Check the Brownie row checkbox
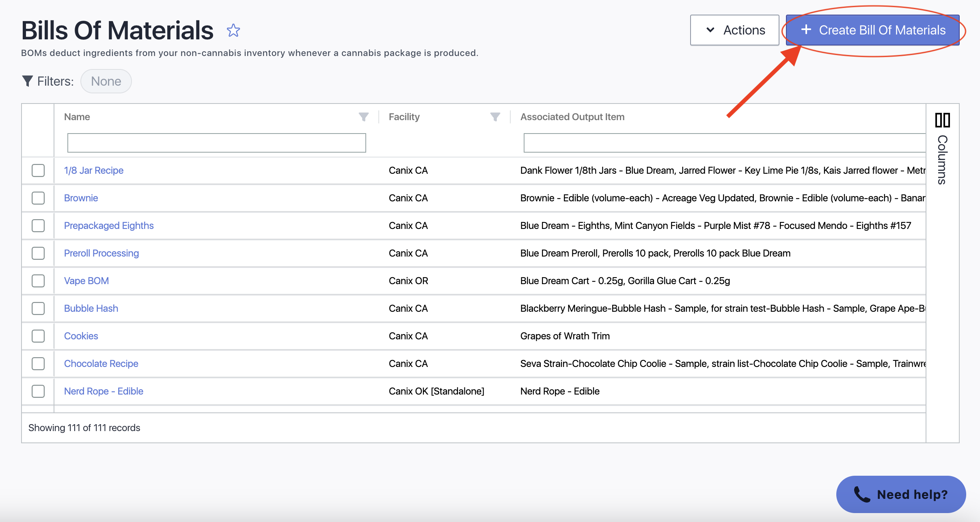Viewport: 980px width, 522px height. 38,198
